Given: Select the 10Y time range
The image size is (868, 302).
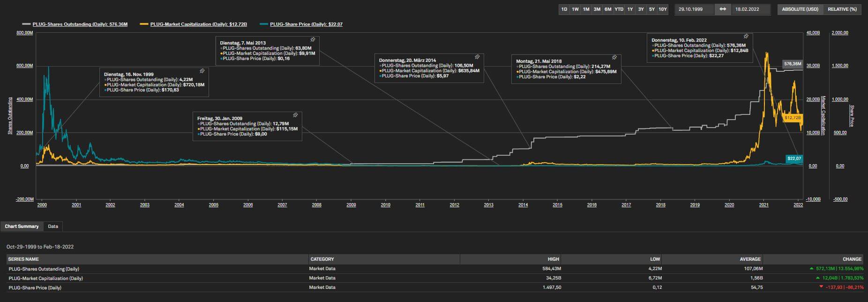Looking at the screenshot, I should tap(663, 9).
